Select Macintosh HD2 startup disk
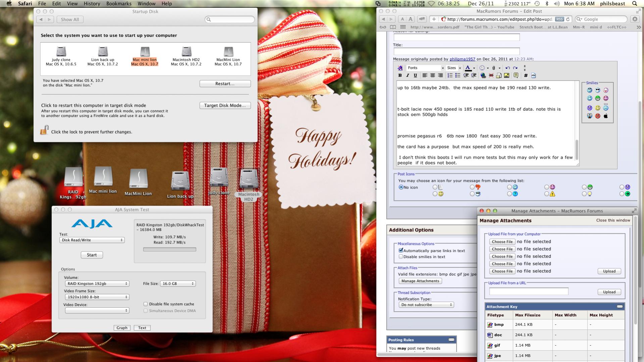This screenshot has height=362, width=644. 186,56
